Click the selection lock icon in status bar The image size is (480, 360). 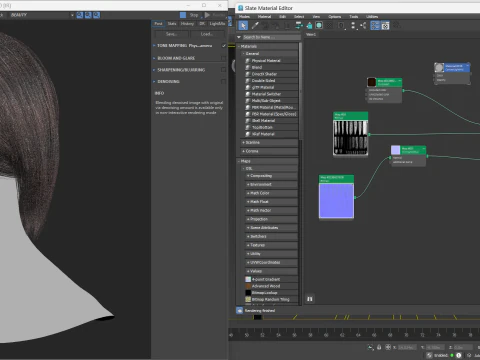pyautogui.click(x=379, y=347)
